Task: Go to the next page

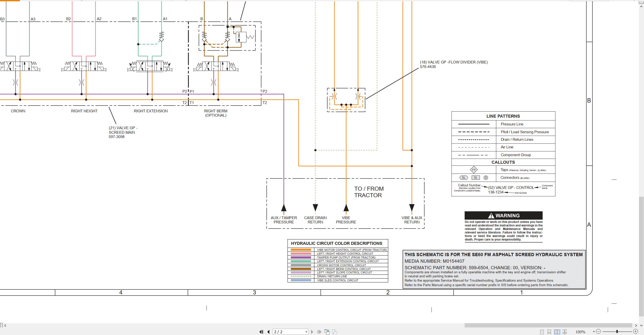Action: pyautogui.click(x=312, y=332)
